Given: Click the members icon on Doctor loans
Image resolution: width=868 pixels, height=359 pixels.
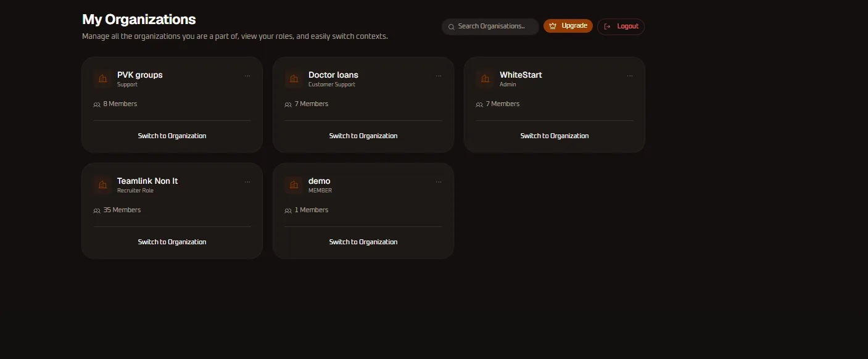Looking at the screenshot, I should click(x=288, y=104).
